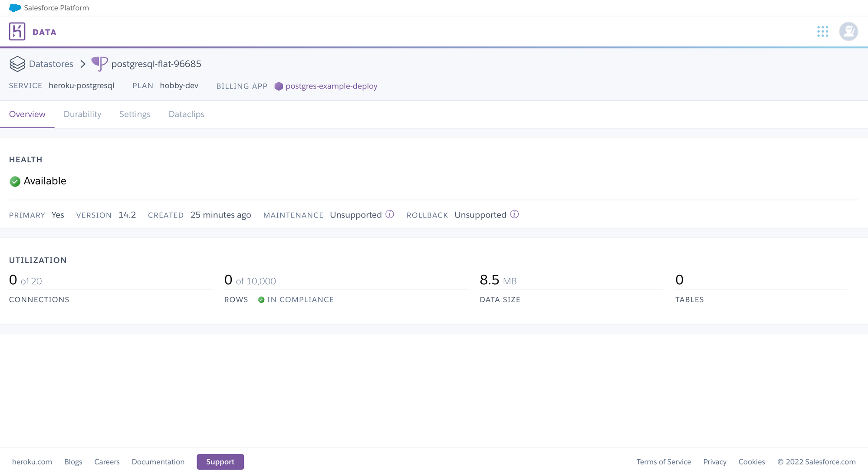
Task: Click the billing app hexagon icon
Action: pos(279,86)
